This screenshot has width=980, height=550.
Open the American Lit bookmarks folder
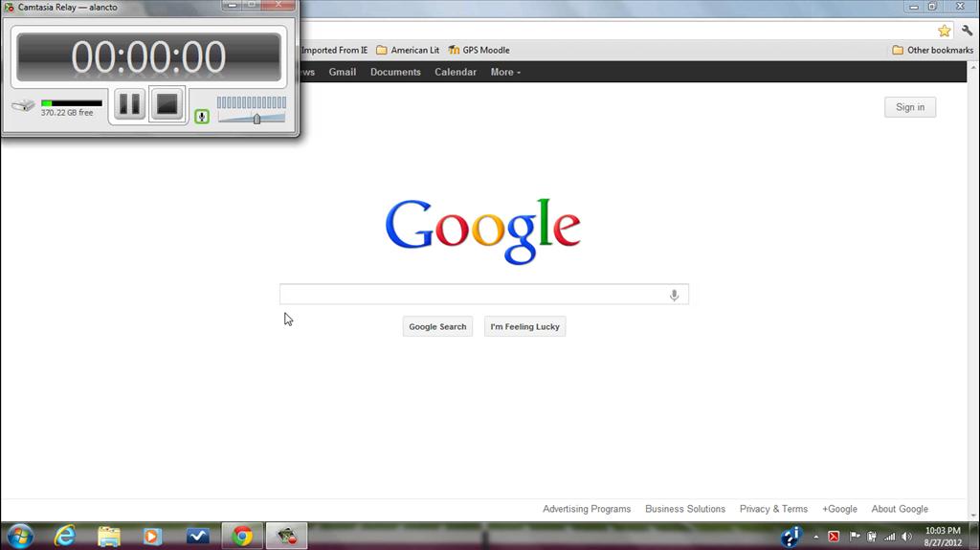pyautogui.click(x=408, y=50)
